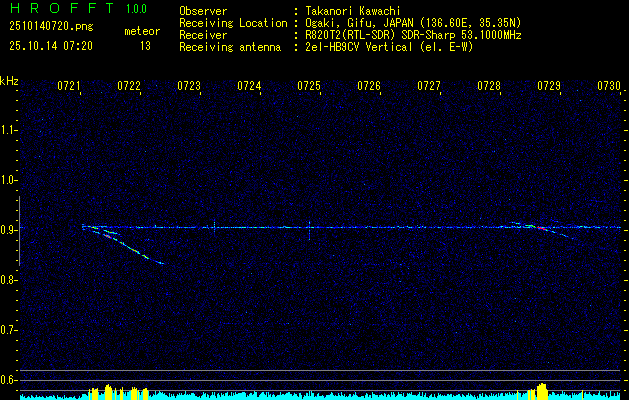
Task: Click the Observer field label
Action: [x=203, y=11]
